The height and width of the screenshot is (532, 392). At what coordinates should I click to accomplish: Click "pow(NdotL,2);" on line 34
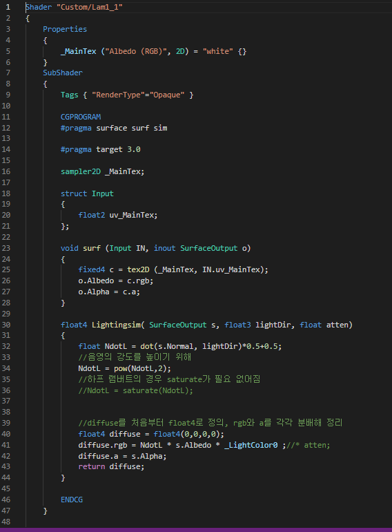(x=143, y=368)
